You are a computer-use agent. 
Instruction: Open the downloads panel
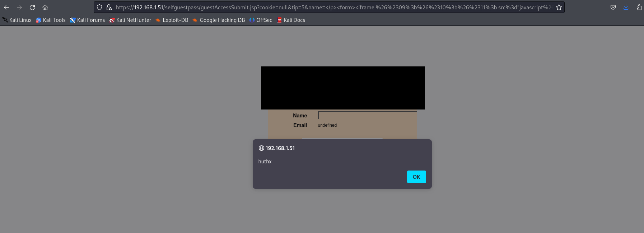click(x=626, y=7)
